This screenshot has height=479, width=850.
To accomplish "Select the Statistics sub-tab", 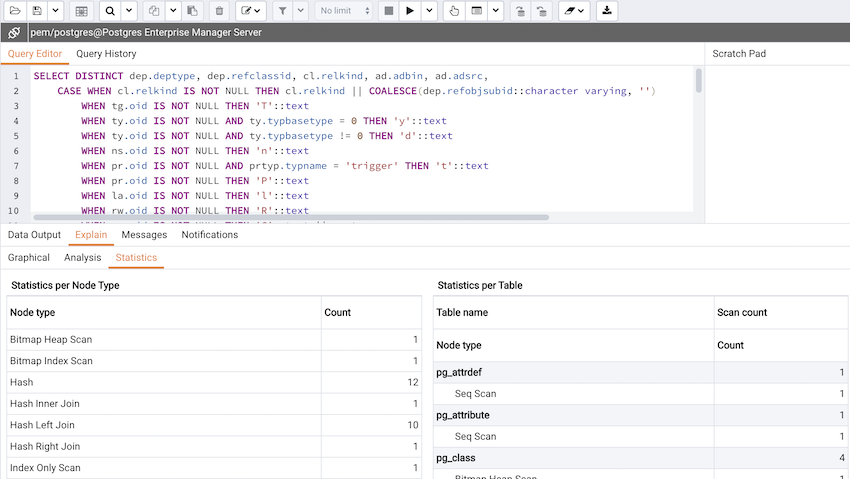I will 136,257.
